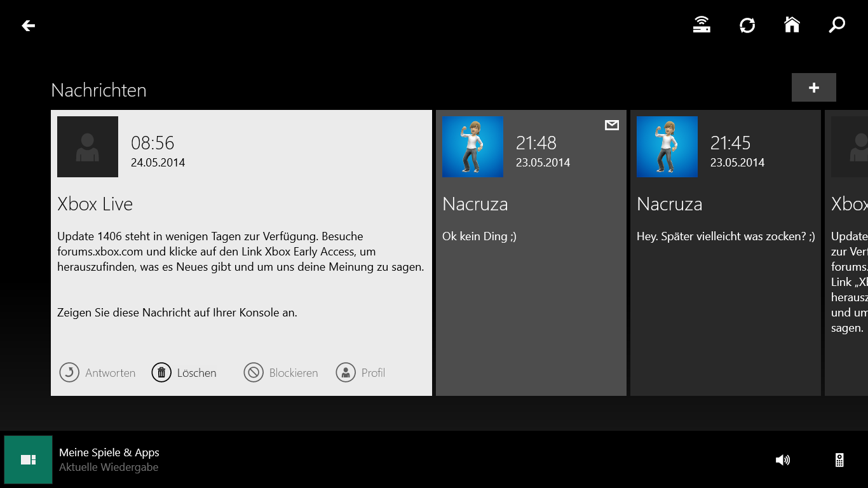Open the remote control icon
The height and width of the screenshot is (488, 868).
pos(839,460)
